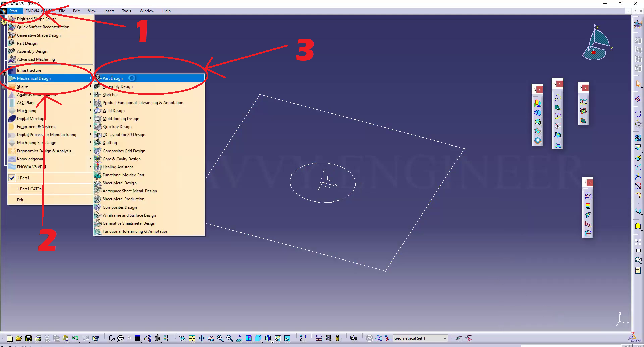Toggle Swap Visible Space eye icon
The image size is (644, 347).
click(x=287, y=338)
